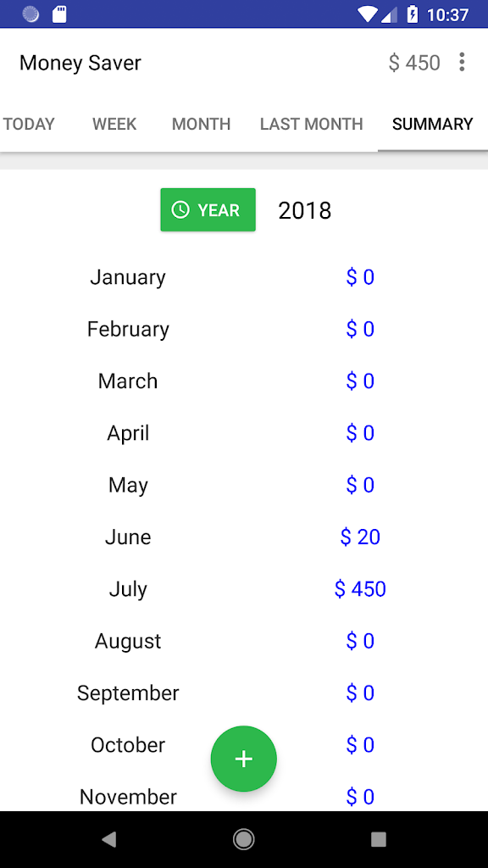488x868 pixels.
Task: Tap the Wi-Fi signal status icon
Action: pyautogui.click(x=366, y=14)
